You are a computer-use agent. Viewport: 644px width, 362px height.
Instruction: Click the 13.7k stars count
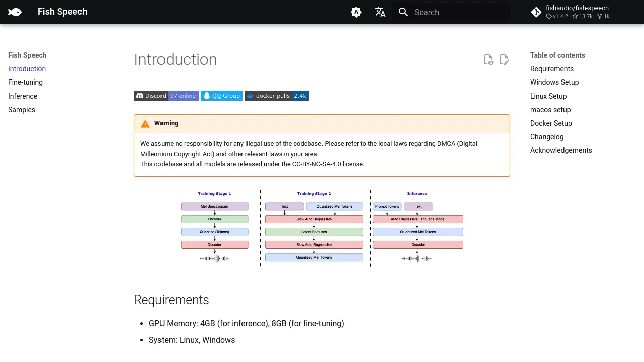582,16
